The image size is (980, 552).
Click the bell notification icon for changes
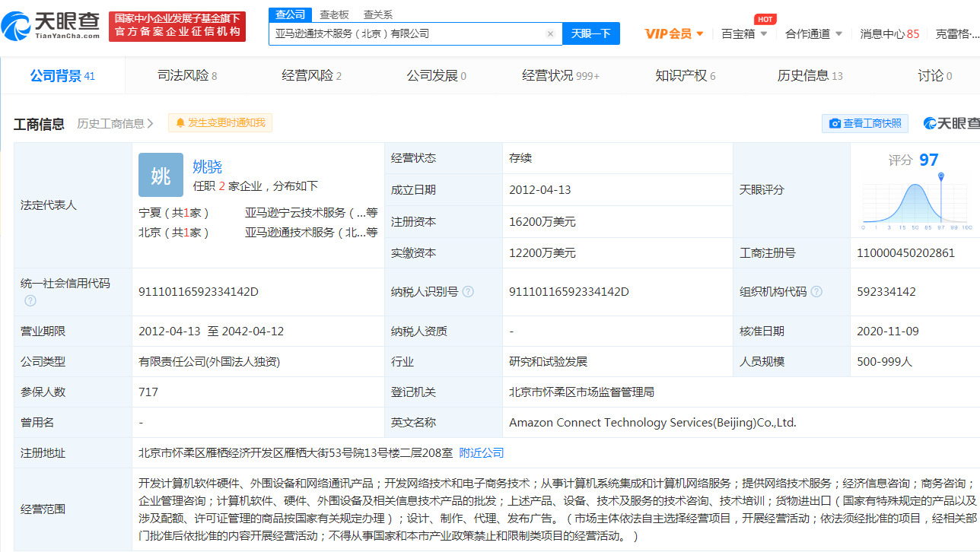coord(180,122)
